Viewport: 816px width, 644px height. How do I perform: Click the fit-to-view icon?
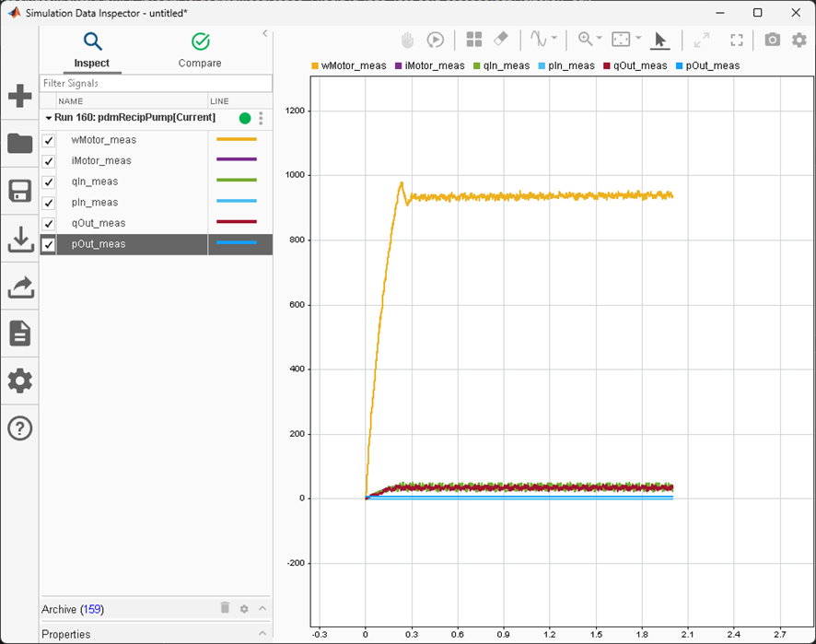621,39
